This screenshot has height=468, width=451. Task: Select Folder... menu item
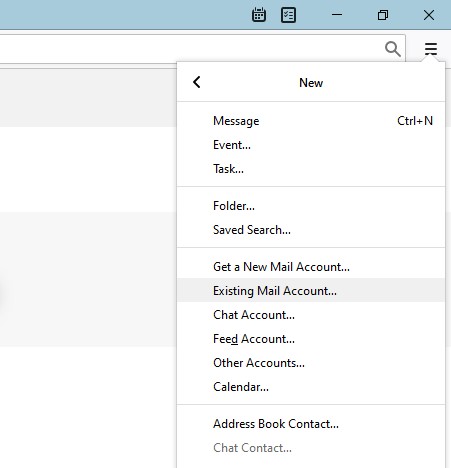coord(311,206)
